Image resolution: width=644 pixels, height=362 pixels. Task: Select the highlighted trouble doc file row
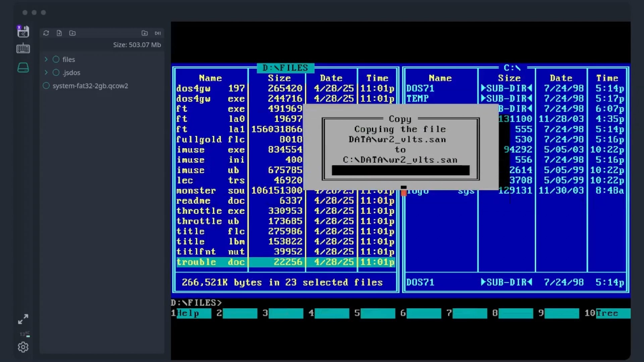(285, 262)
